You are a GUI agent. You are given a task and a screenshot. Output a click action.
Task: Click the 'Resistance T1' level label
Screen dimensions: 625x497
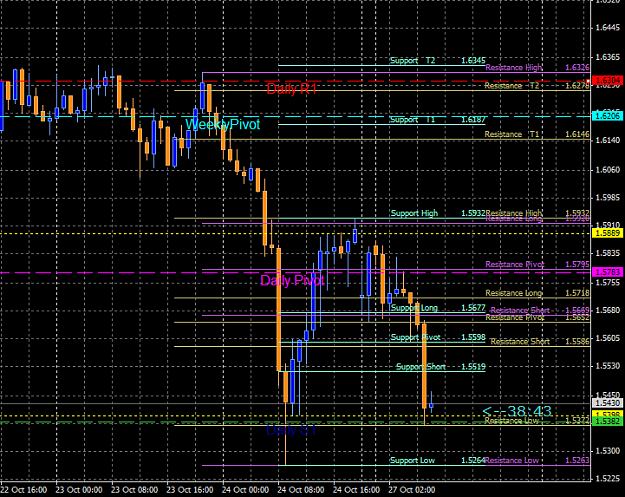(512, 134)
